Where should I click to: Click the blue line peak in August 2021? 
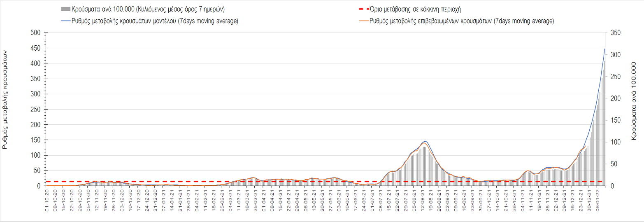click(425, 141)
